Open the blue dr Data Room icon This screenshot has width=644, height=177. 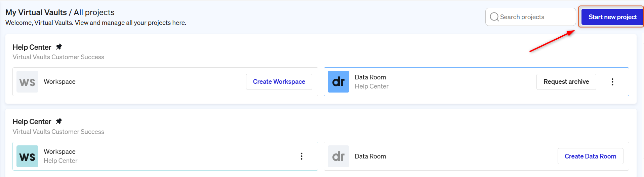(x=338, y=82)
